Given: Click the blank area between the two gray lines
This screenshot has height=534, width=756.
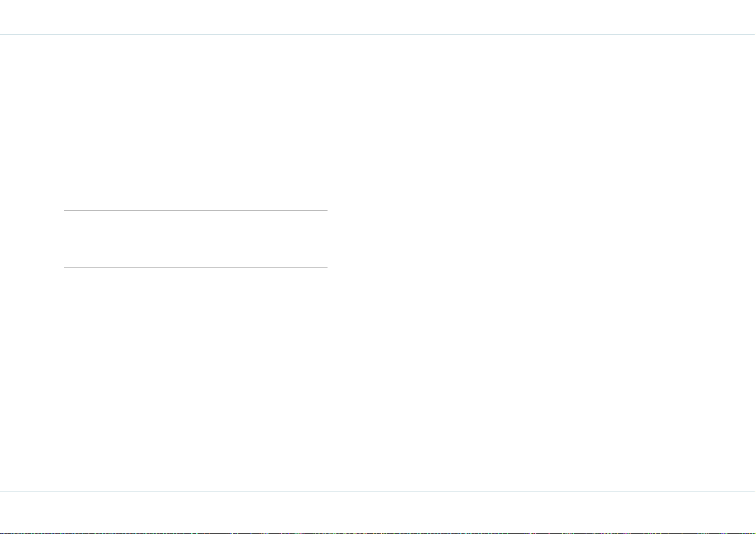Looking at the screenshot, I should (196, 239).
